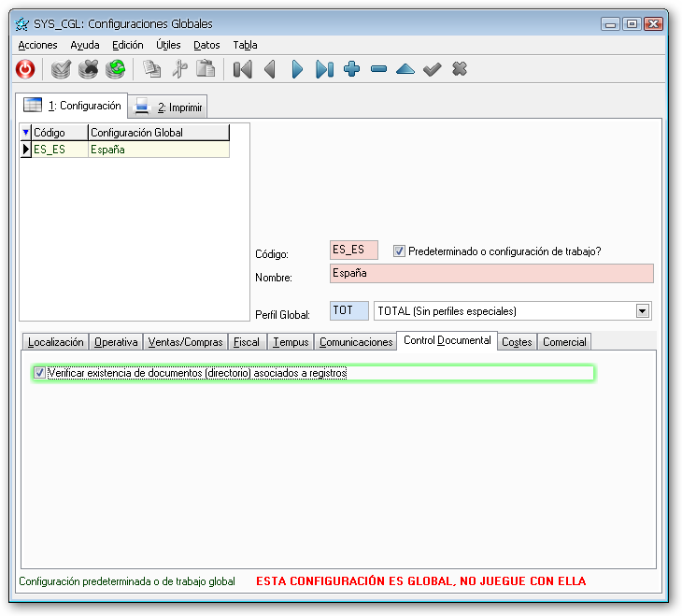Toggle Predeterminado o configuración de trabajo checkbox

[399, 251]
